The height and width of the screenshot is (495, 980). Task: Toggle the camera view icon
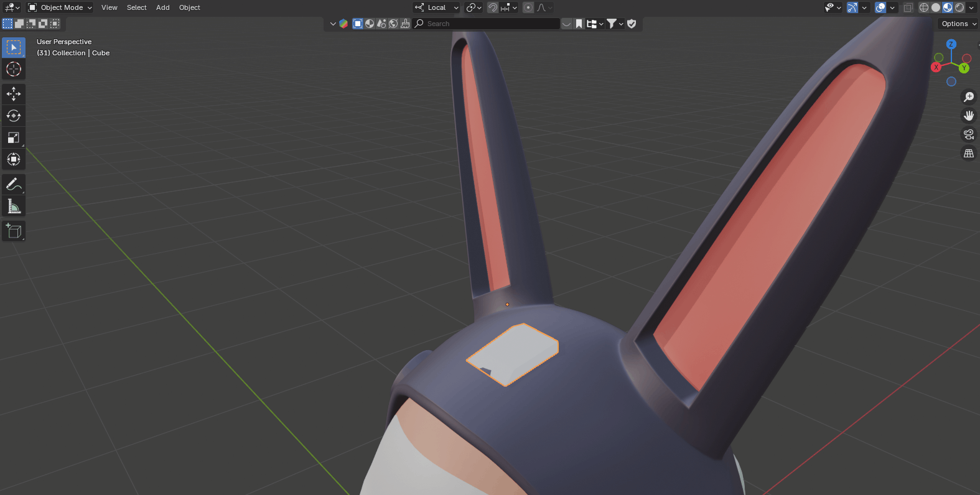pyautogui.click(x=969, y=134)
